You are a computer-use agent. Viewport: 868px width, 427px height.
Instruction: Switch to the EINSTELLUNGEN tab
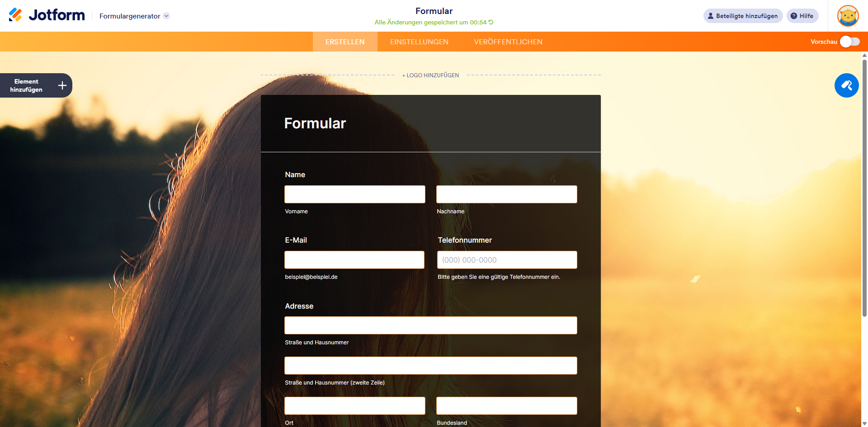pyautogui.click(x=419, y=42)
